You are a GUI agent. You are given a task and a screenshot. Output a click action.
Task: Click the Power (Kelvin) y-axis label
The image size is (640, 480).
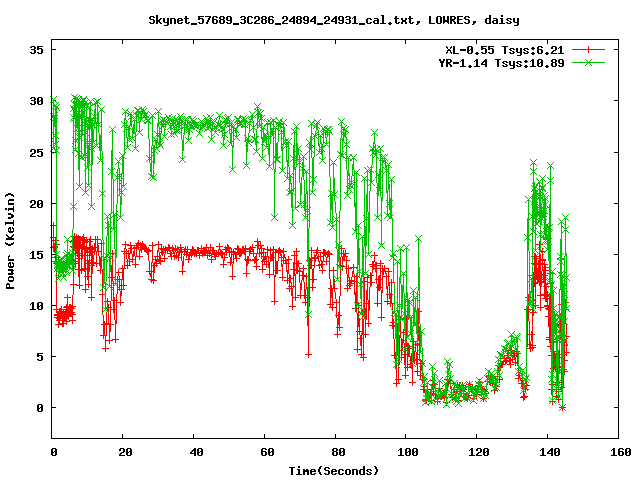point(10,241)
